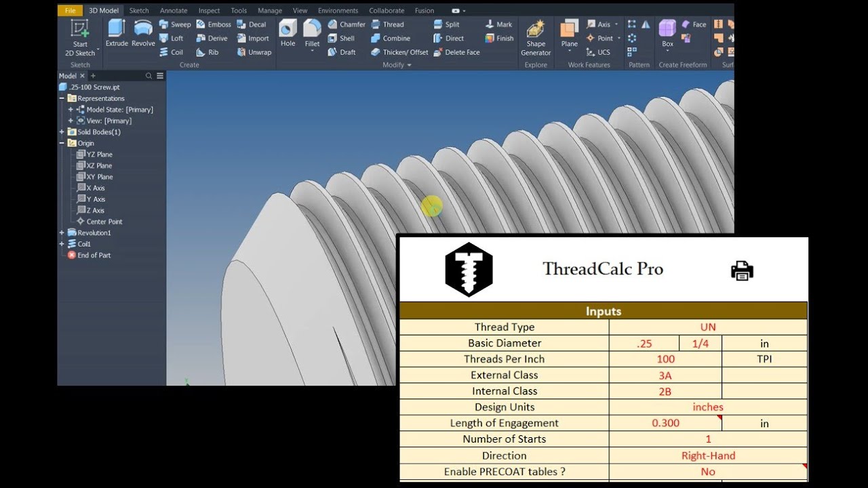Screen dimensions: 868x488
Task: Expand the Solid Bodies(1) node
Action: [x=62, y=132]
